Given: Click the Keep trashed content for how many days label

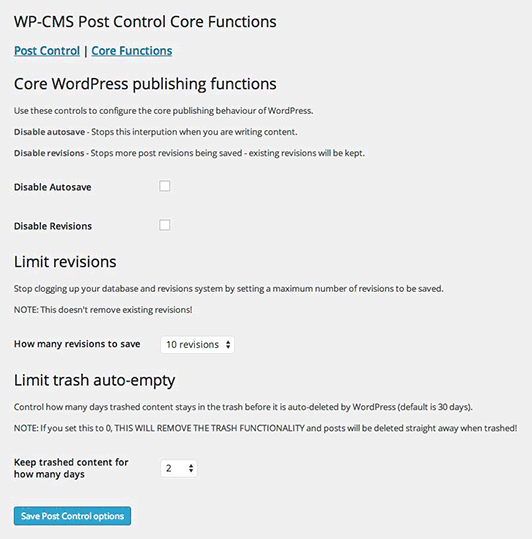Looking at the screenshot, I should pos(71,468).
